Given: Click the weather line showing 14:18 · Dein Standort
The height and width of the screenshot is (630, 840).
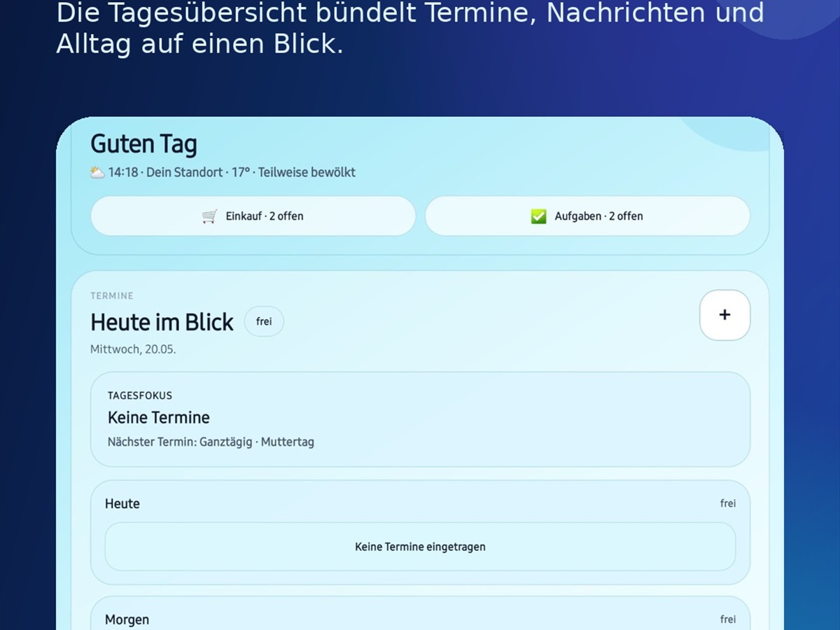Looking at the screenshot, I should tap(223, 172).
